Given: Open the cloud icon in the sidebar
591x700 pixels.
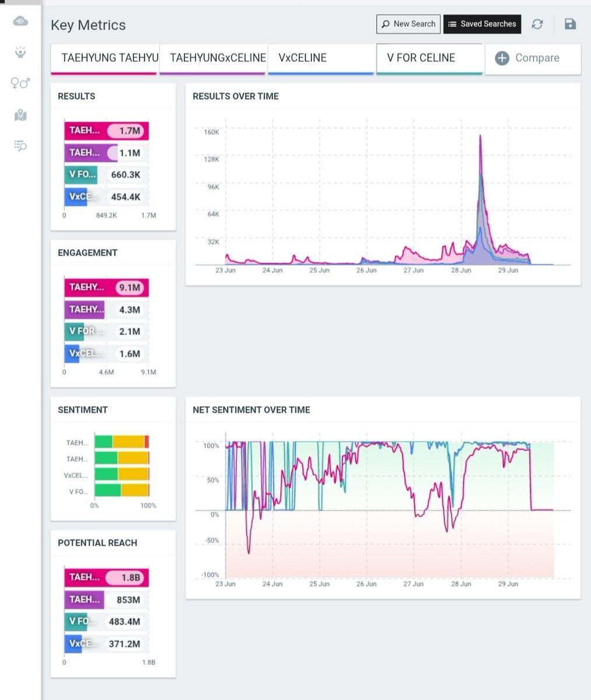Looking at the screenshot, I should 20,22.
